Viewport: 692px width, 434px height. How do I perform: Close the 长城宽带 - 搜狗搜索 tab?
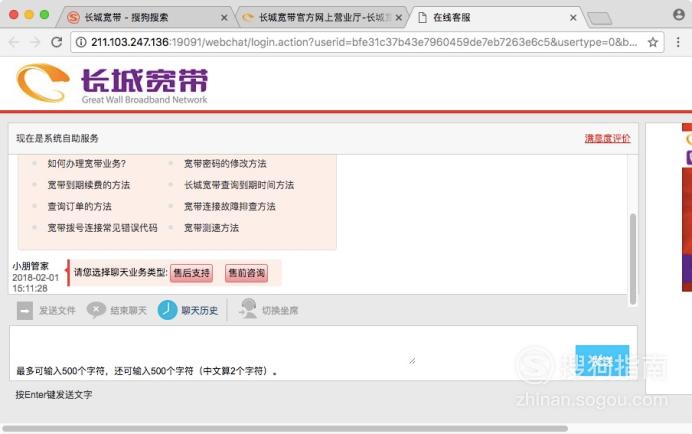coord(224,18)
